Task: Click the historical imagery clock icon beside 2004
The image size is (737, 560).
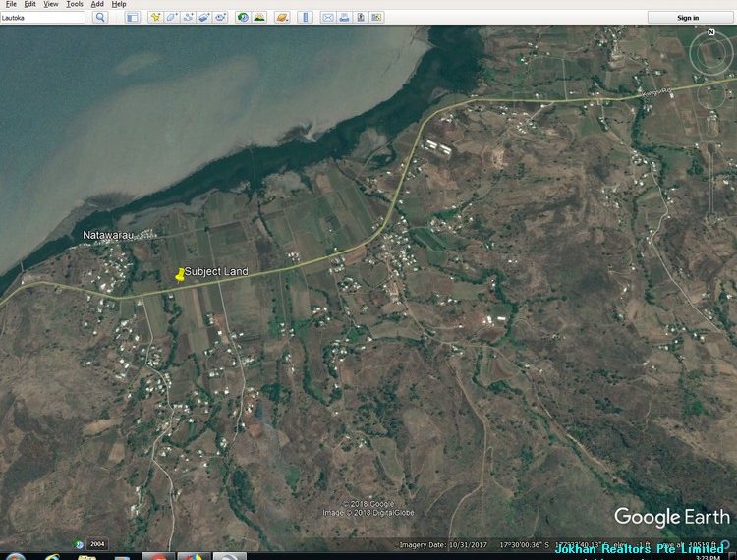Action: pos(79,544)
